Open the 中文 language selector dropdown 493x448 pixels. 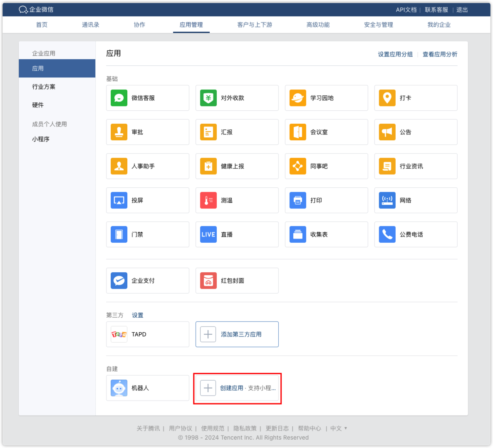[336, 428]
